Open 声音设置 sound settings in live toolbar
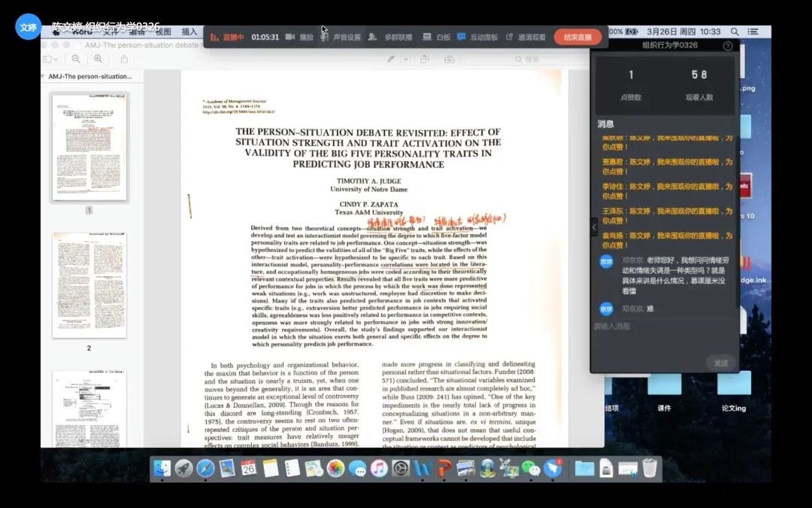Viewport: 812px width, 508px height. (341, 37)
